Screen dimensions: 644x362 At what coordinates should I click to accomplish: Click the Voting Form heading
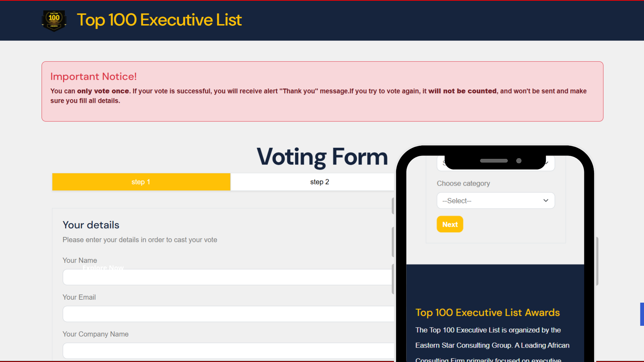click(322, 157)
